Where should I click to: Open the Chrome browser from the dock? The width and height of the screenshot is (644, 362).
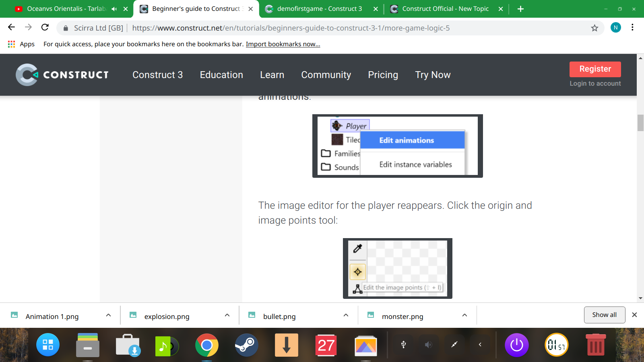(206, 345)
